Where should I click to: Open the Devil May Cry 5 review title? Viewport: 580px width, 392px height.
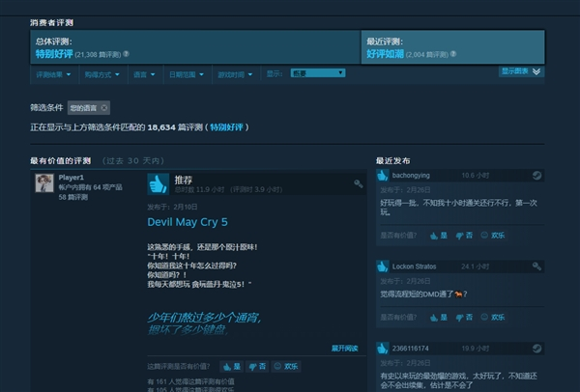point(188,222)
